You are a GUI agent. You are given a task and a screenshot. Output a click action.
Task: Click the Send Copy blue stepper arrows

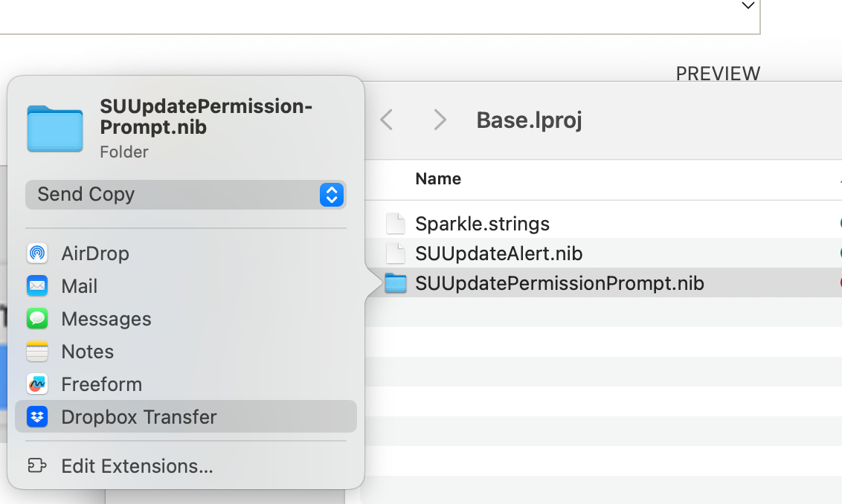pos(331,195)
